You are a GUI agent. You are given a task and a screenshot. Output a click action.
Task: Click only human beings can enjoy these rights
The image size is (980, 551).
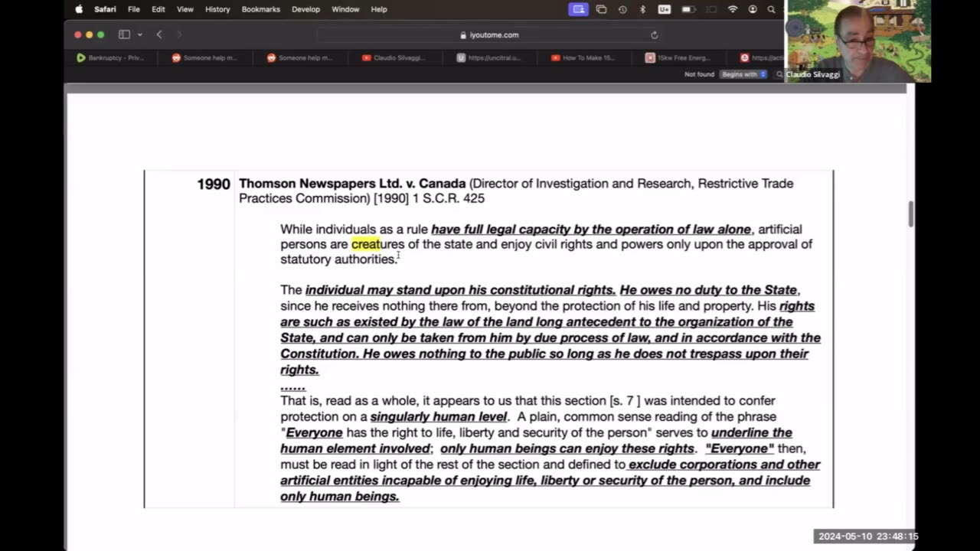(x=567, y=448)
